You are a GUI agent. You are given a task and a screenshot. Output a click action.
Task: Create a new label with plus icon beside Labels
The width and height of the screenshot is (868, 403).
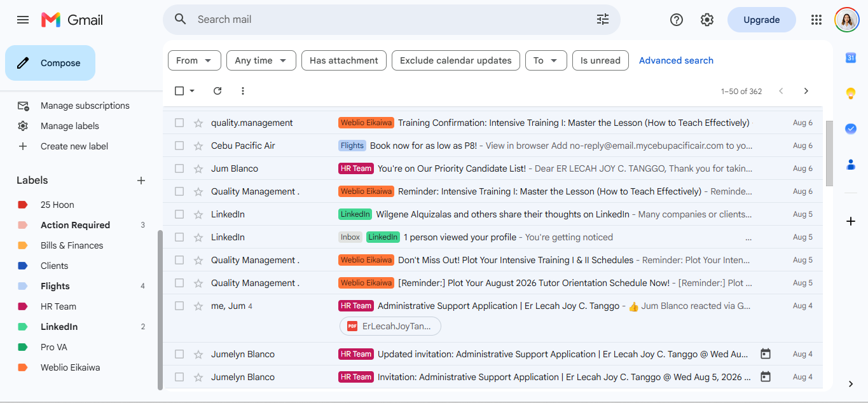click(x=141, y=181)
